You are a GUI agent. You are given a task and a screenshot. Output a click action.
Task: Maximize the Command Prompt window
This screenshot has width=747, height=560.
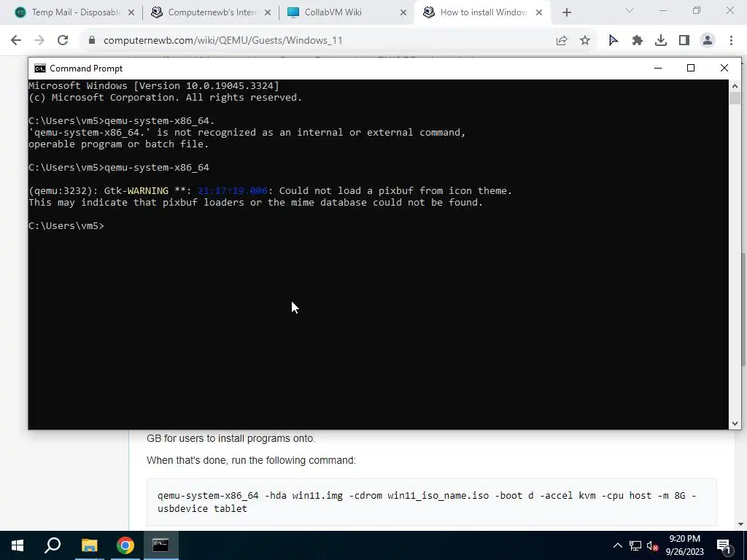click(x=691, y=69)
